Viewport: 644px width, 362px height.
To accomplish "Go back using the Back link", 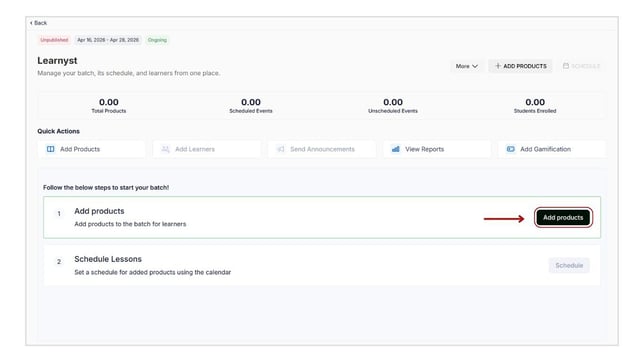I will (39, 23).
